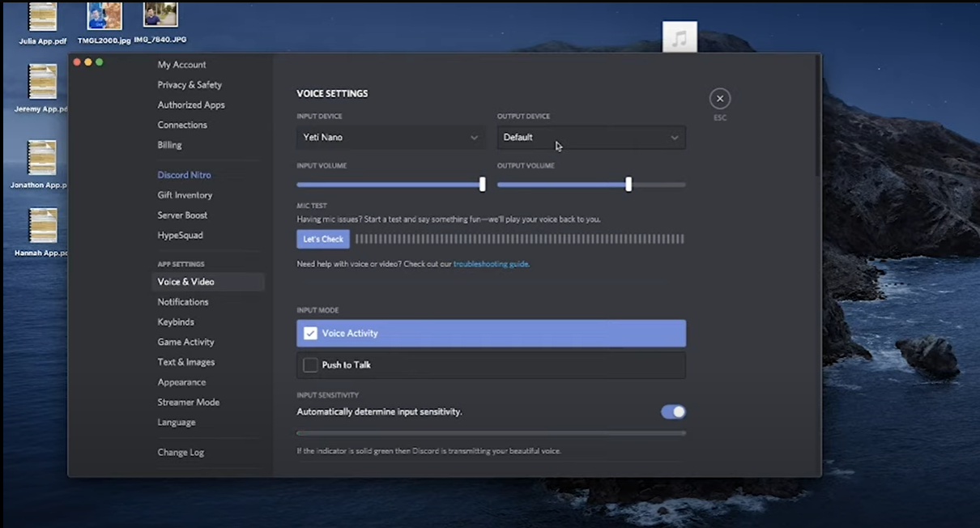Open Connections settings

click(x=182, y=125)
